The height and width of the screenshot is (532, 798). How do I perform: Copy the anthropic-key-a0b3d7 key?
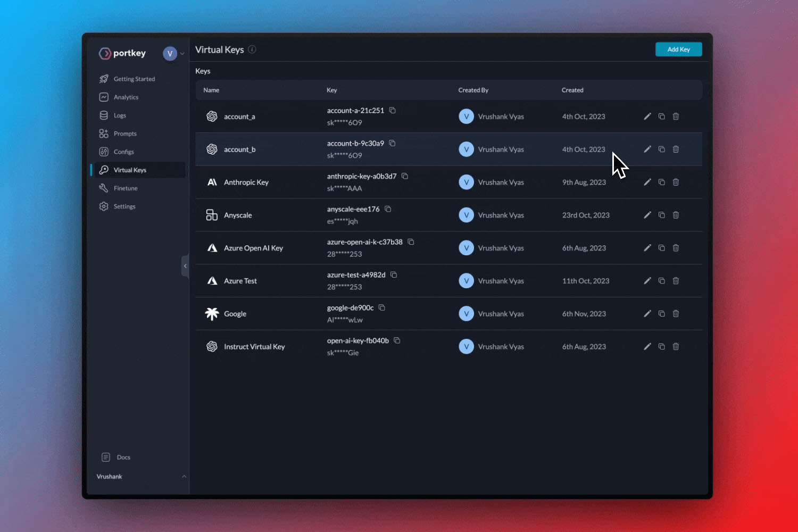(x=405, y=176)
